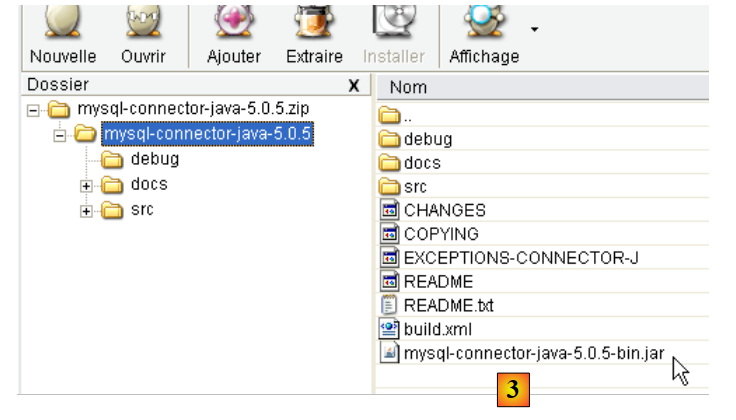Select the build.xml file icon

click(390, 329)
